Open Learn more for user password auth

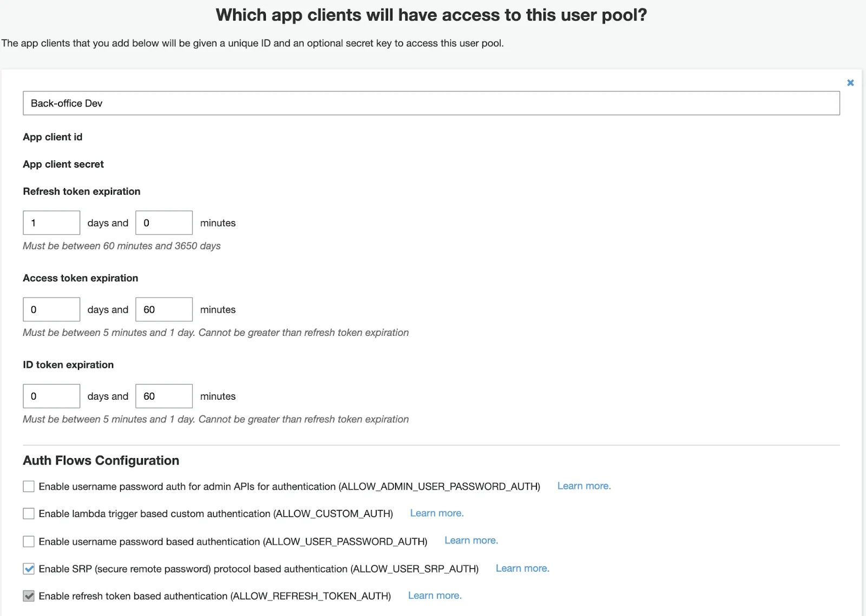pos(471,540)
